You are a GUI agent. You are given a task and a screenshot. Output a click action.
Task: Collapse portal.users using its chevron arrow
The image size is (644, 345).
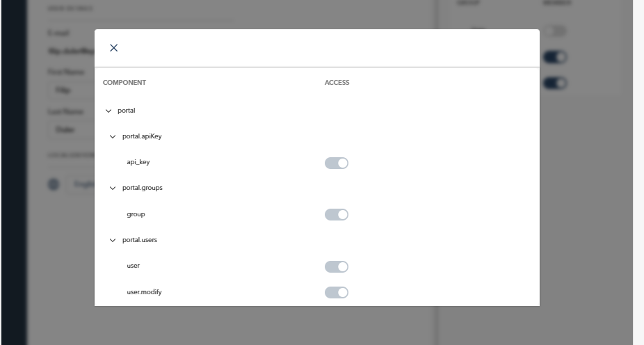pyautogui.click(x=113, y=240)
